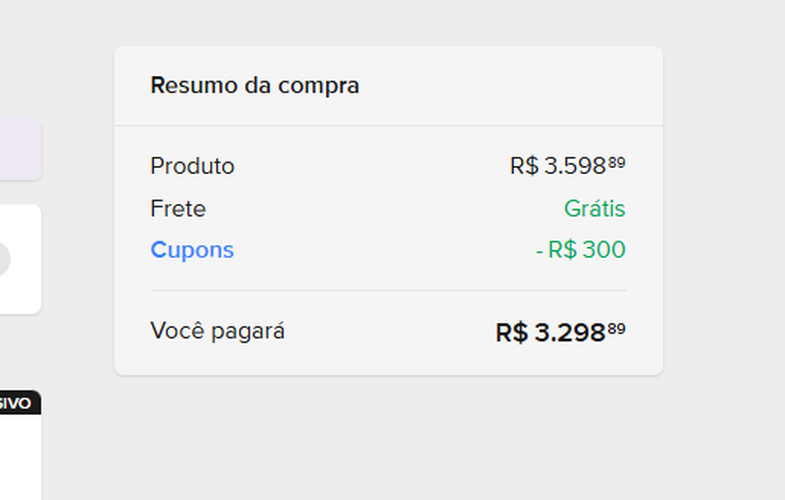
Task: Click the light purple box at left edge
Action: tap(20, 149)
